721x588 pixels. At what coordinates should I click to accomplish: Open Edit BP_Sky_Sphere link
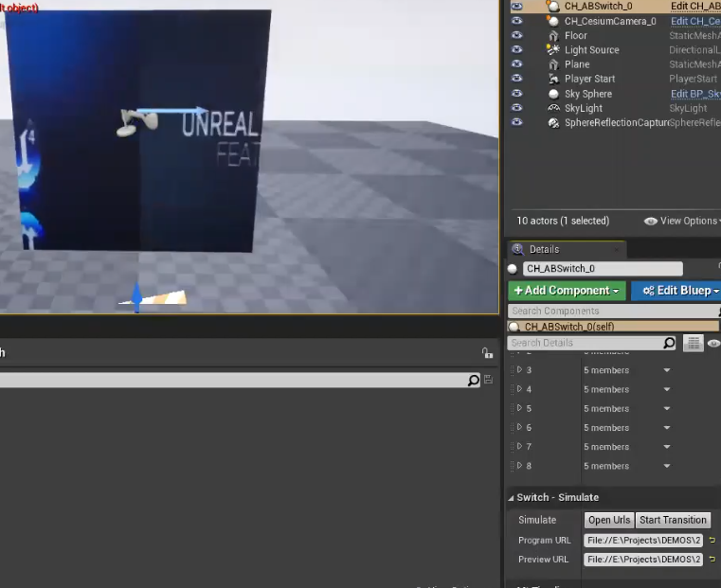pyautogui.click(x=695, y=94)
